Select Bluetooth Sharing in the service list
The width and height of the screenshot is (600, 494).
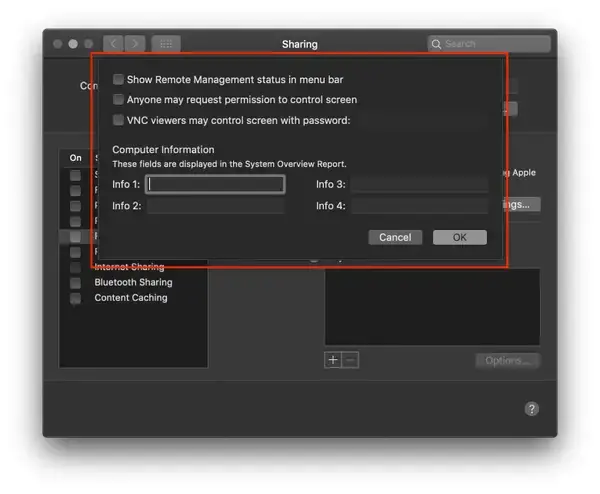click(133, 282)
